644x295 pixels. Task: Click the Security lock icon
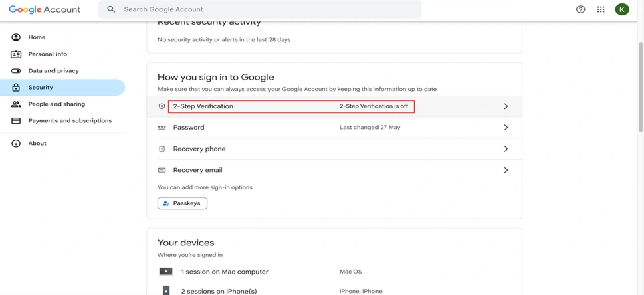(16, 88)
